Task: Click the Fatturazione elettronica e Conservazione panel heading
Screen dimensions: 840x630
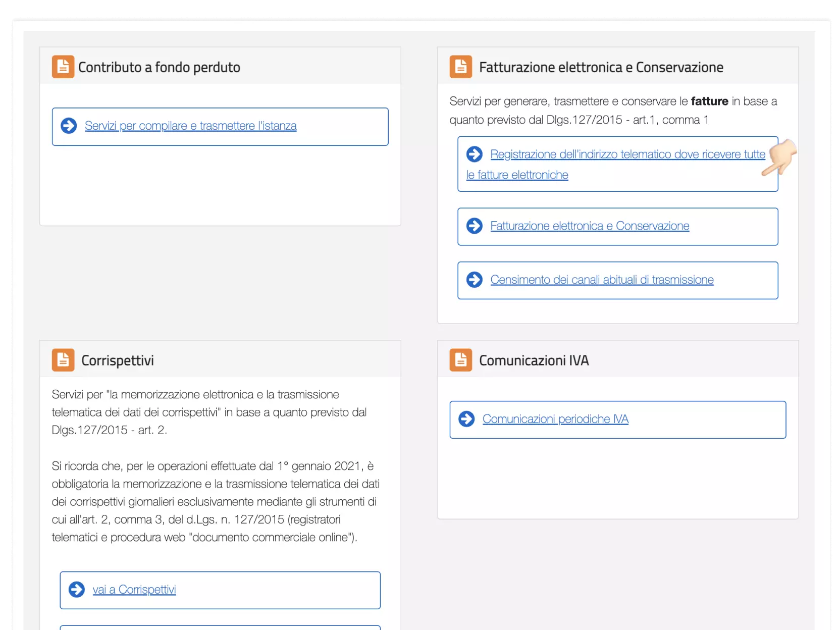Action: (601, 67)
